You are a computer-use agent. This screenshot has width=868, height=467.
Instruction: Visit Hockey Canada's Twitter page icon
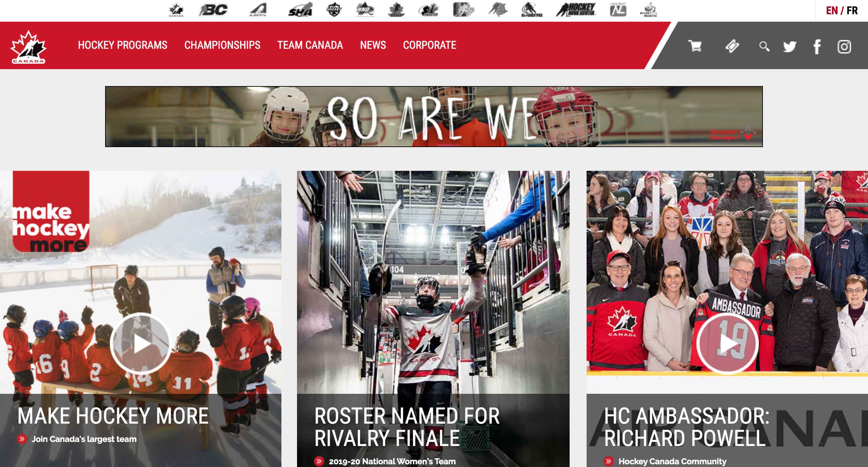(x=790, y=46)
